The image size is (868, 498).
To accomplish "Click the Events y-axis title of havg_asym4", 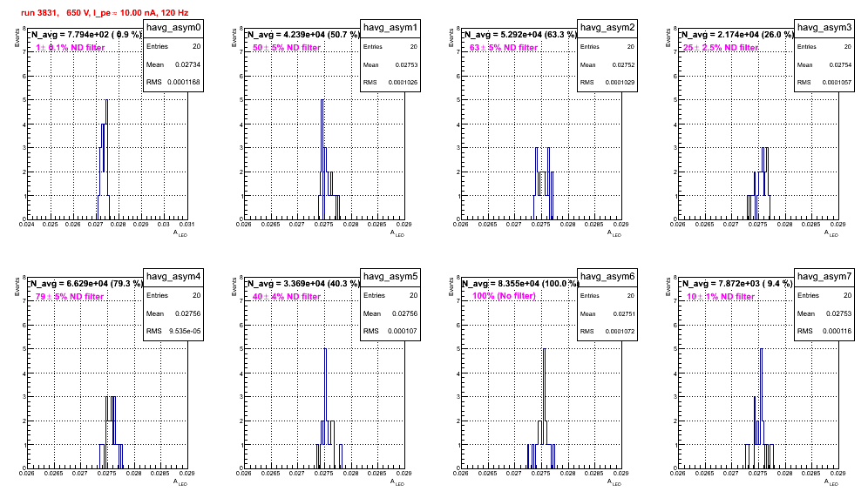I will 17,286.
